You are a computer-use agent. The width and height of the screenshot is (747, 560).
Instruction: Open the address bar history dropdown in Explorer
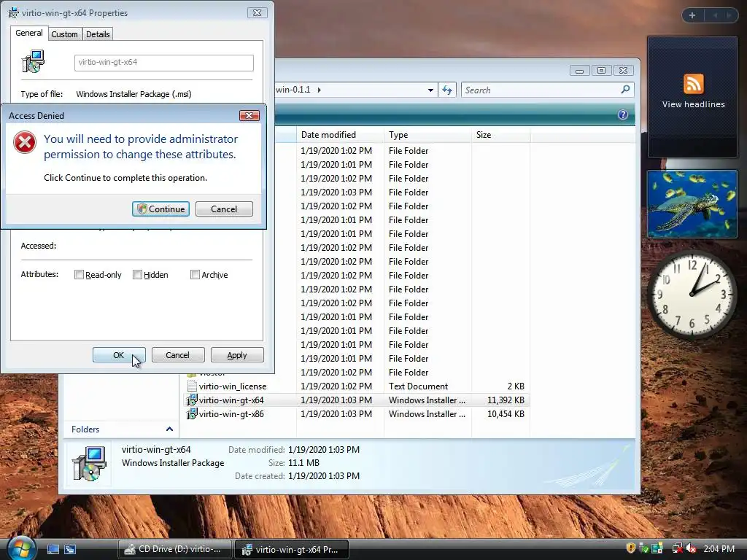430,90
